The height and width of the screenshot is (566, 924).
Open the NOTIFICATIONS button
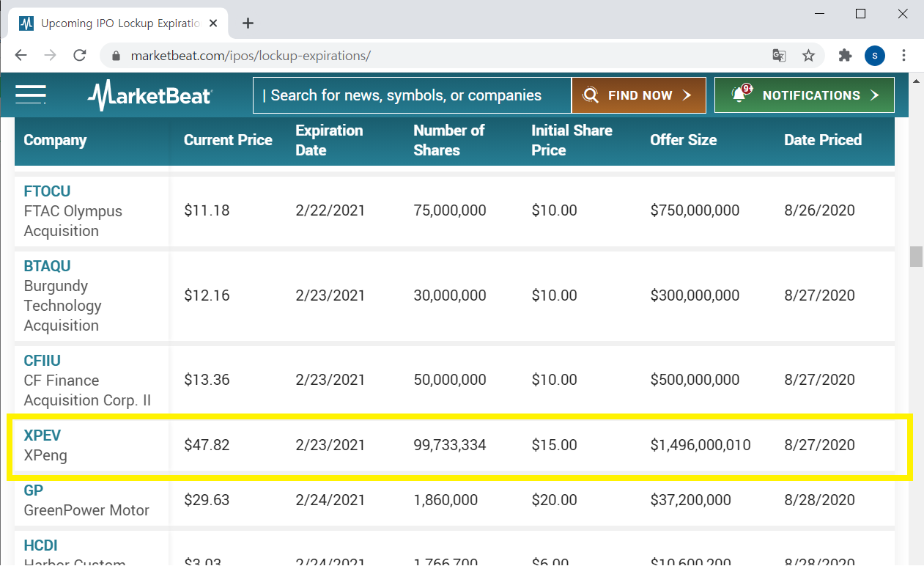pos(805,95)
